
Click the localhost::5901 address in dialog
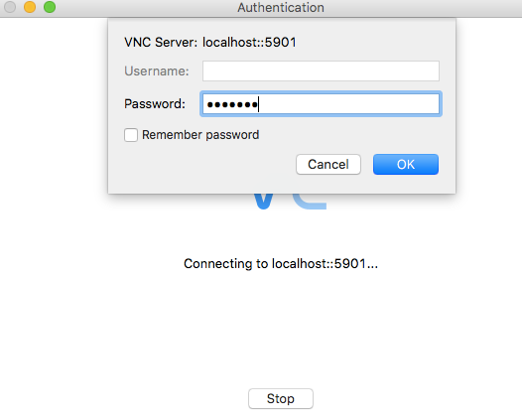point(249,43)
